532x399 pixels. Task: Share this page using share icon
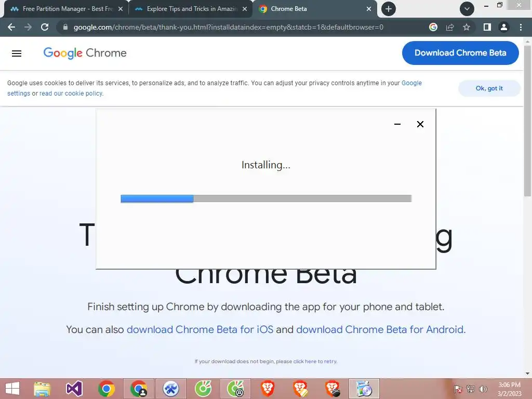pyautogui.click(x=450, y=27)
